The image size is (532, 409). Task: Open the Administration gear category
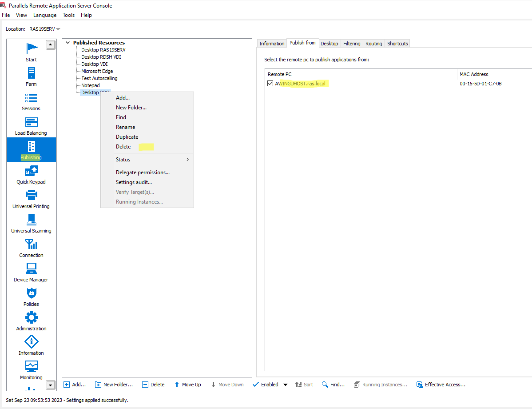point(31,321)
